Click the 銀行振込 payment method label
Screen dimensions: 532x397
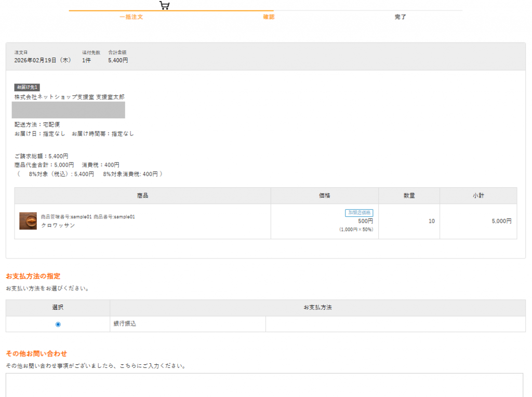[125, 324]
